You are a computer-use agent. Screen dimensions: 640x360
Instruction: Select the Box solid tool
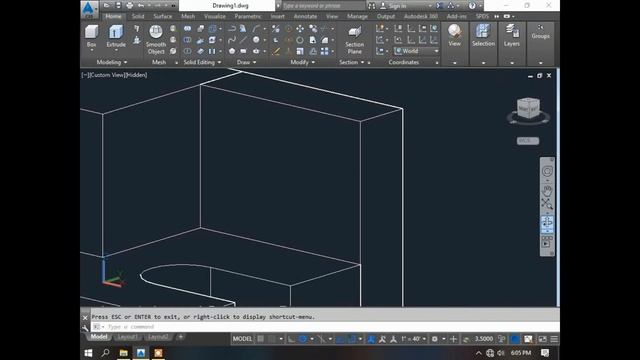coord(91,36)
